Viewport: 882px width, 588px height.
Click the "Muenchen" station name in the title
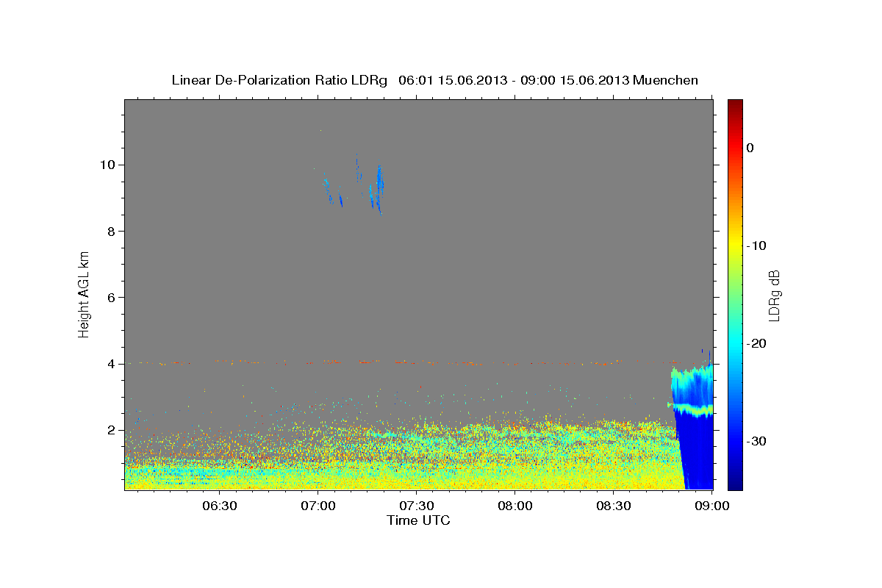click(666, 80)
